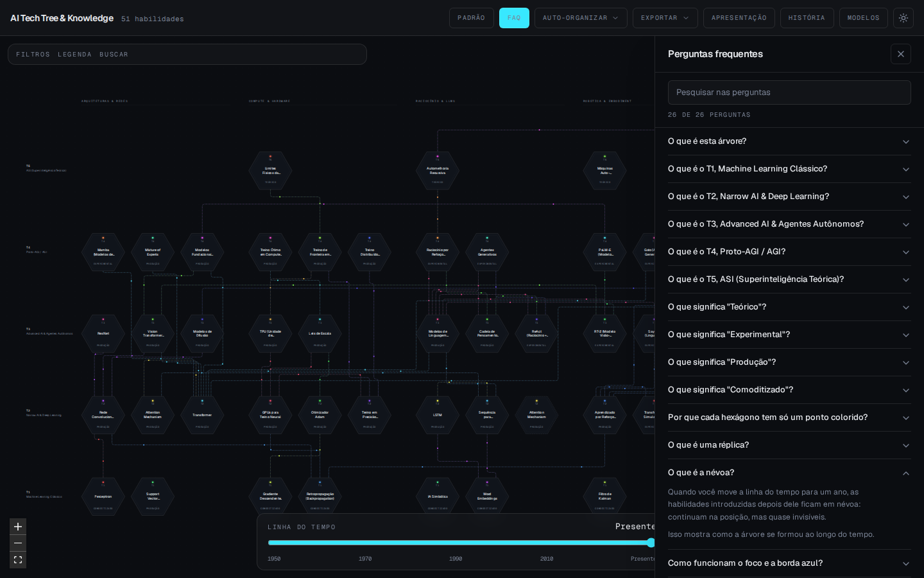Open the Auto-organizar dropdown
Viewport: 924px width, 578px height.
[581, 18]
